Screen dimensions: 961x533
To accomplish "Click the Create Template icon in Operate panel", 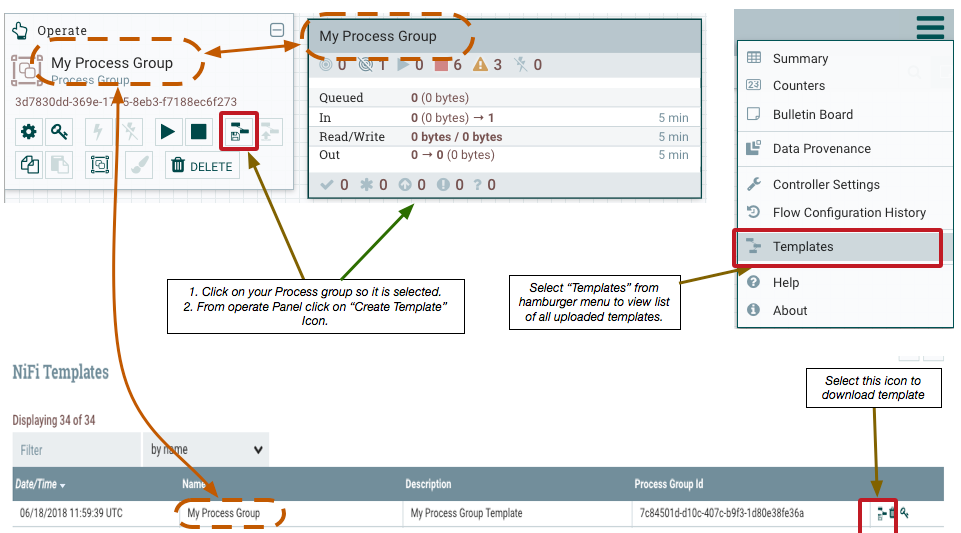I will click(x=239, y=131).
